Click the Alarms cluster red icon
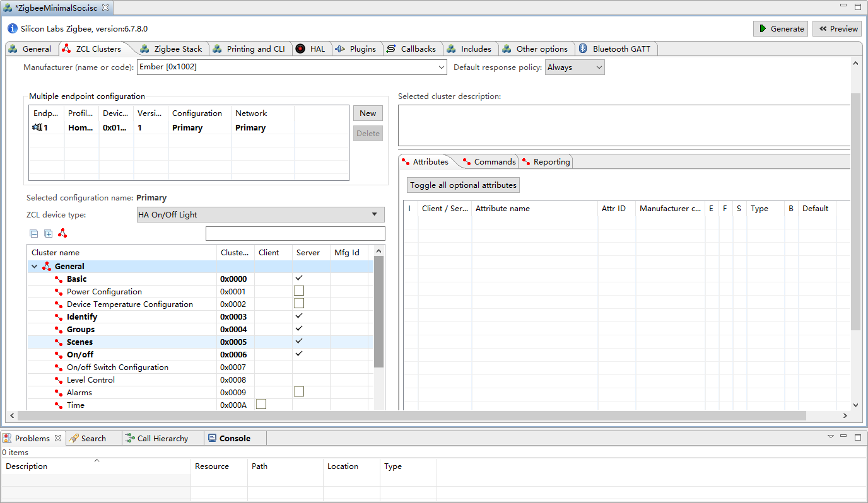868x503 pixels. point(59,393)
